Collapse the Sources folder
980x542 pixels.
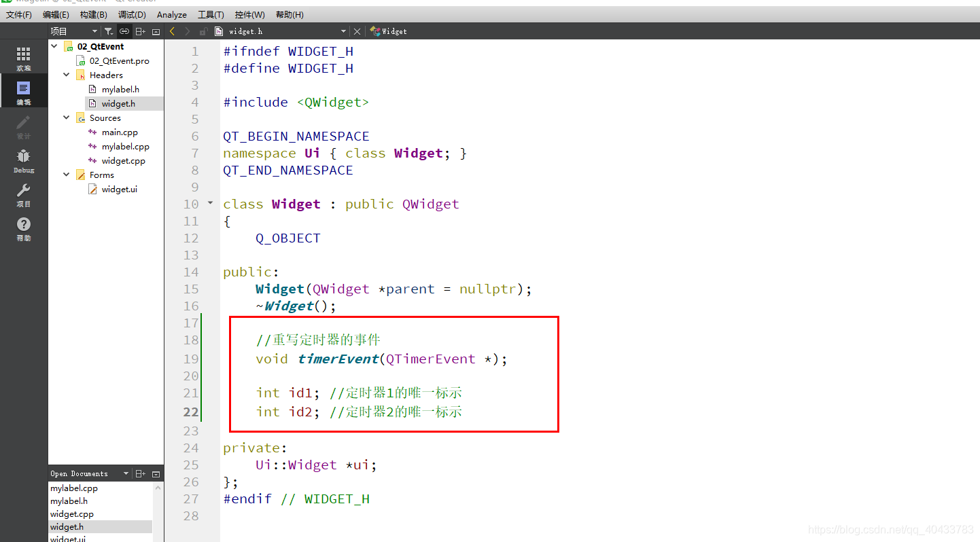click(x=67, y=118)
